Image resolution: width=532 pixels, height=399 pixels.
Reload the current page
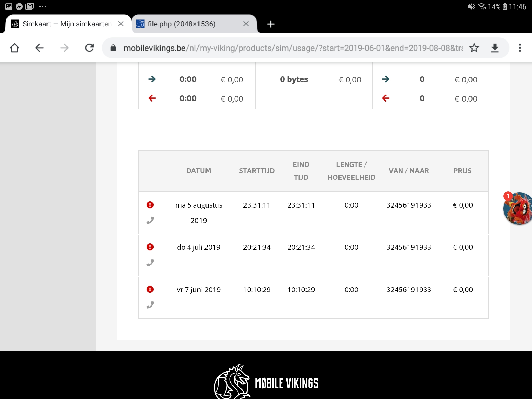point(89,48)
